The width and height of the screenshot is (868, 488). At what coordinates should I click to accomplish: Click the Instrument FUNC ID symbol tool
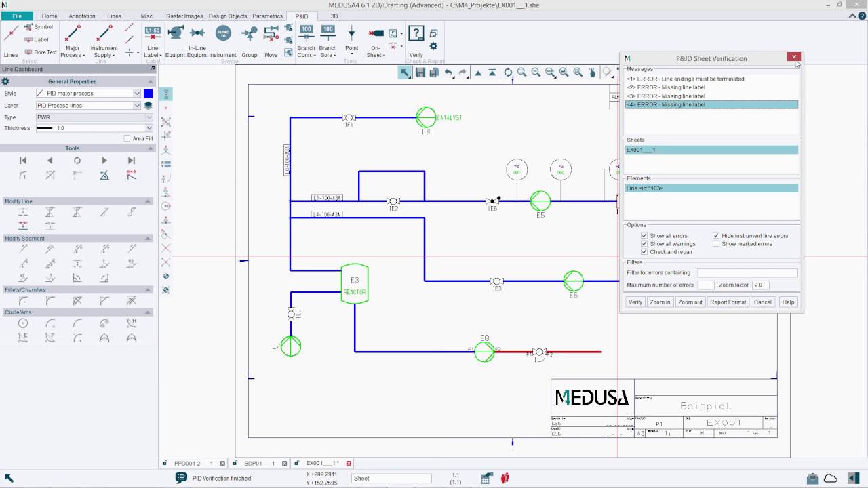[x=223, y=40]
